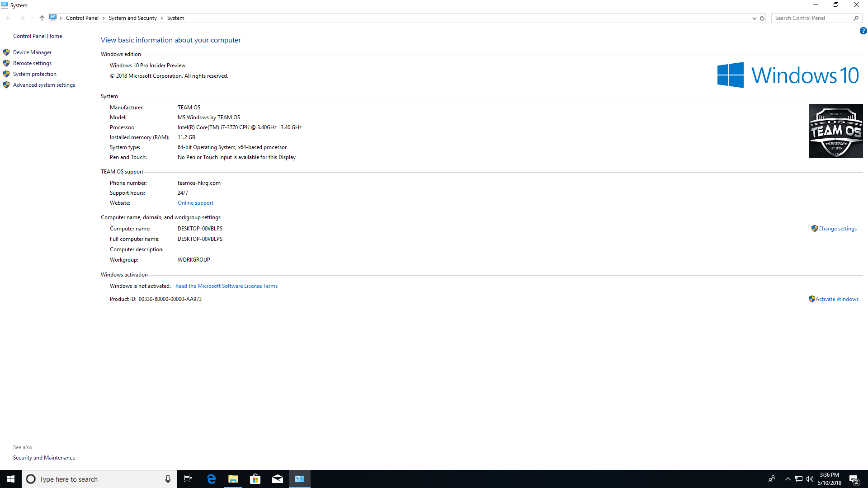Screen dimensions: 868x488
Task: Select WORKGROUP value text
Action: click(x=193, y=260)
